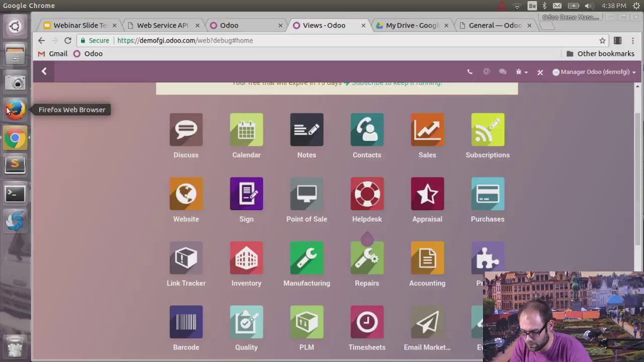
Task: Bookmark this page with the star
Action: (x=602, y=41)
